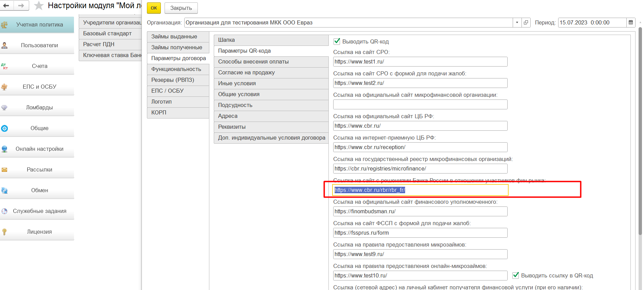Open Онлайн настройки sidebar section
The width and height of the screenshot is (644, 290).
[x=37, y=149]
